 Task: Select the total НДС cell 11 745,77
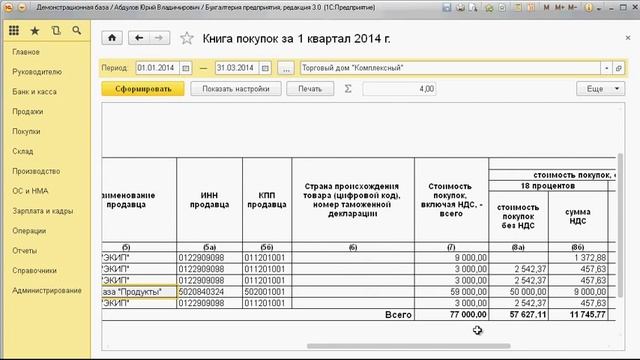pyautogui.click(x=578, y=315)
